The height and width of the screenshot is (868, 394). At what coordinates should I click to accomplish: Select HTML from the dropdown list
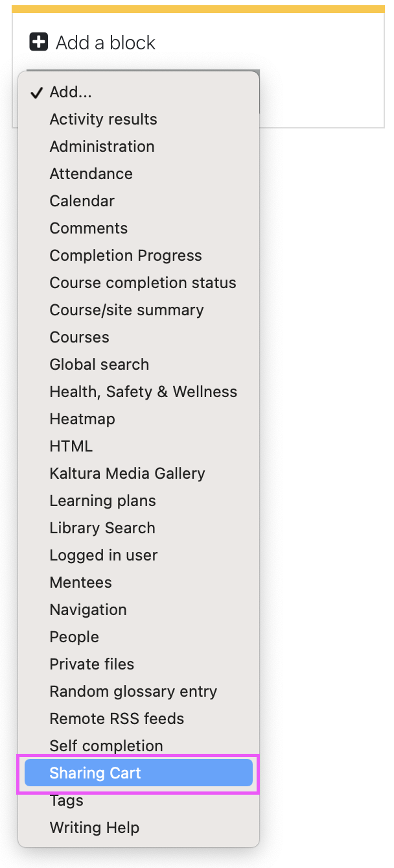tap(139, 446)
